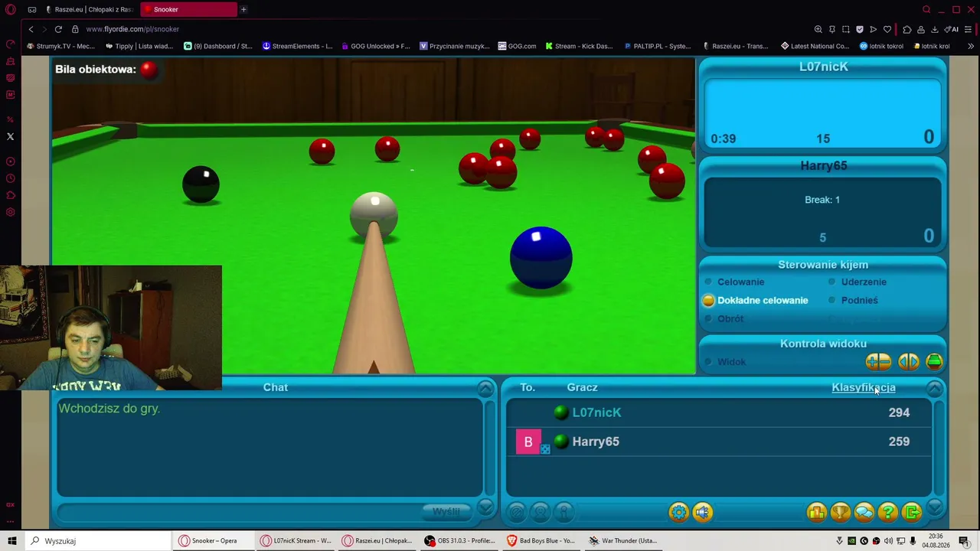Open Tipply bookmark

point(139,46)
